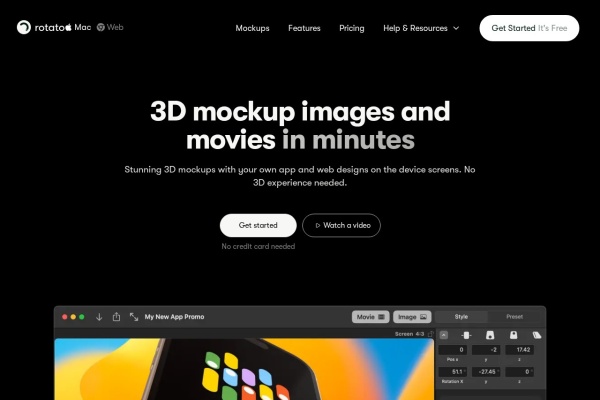600x400 pixels.
Task: Open the Mockups navigation item
Action: point(253,28)
